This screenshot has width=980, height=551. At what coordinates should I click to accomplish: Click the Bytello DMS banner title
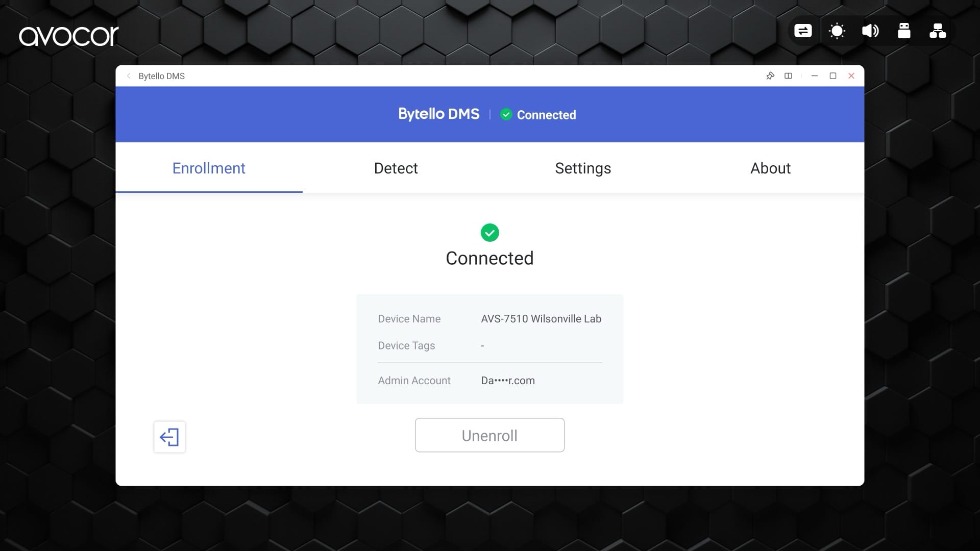coord(439,114)
